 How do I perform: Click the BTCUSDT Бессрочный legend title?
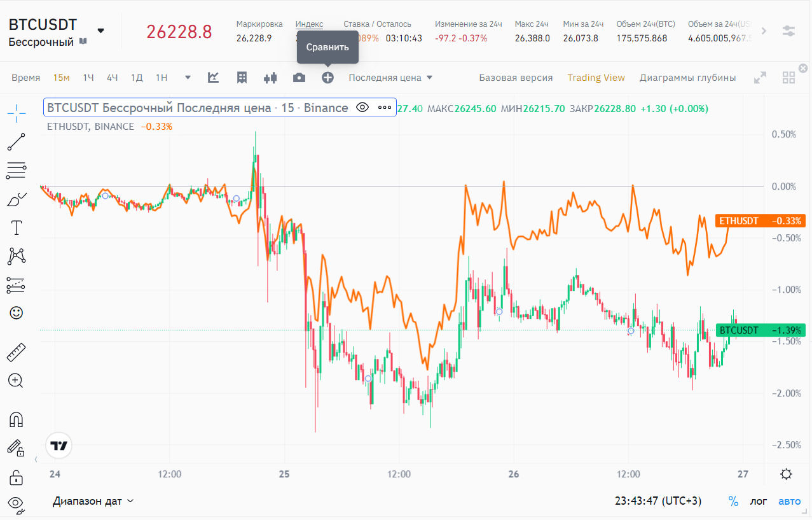click(x=198, y=108)
